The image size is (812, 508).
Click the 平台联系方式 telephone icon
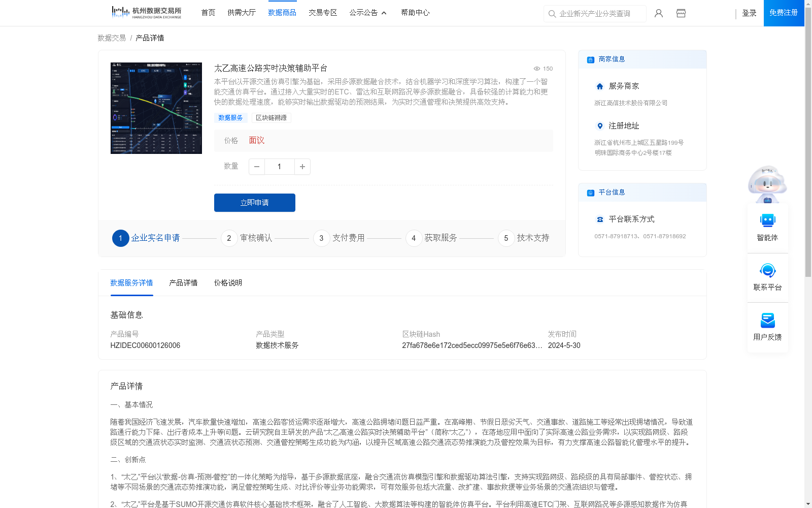click(x=600, y=219)
